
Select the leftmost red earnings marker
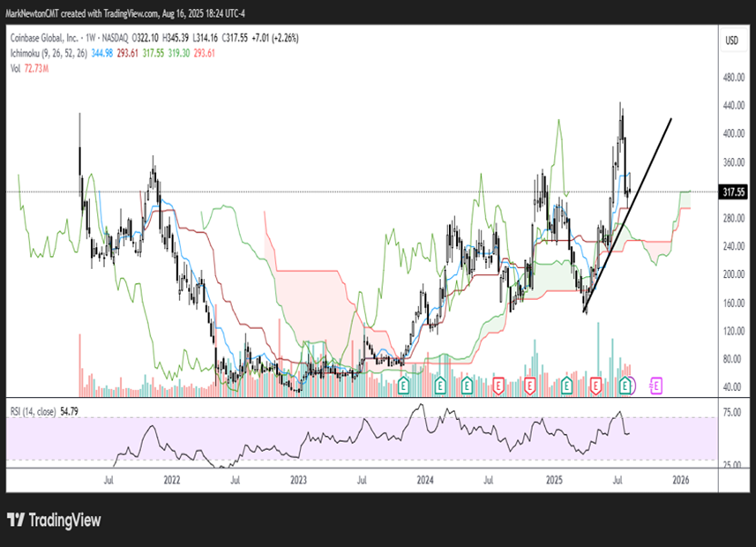click(498, 385)
